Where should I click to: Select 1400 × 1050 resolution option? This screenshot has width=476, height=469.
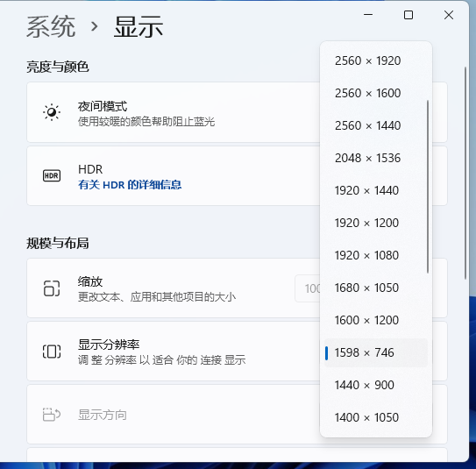376,417
